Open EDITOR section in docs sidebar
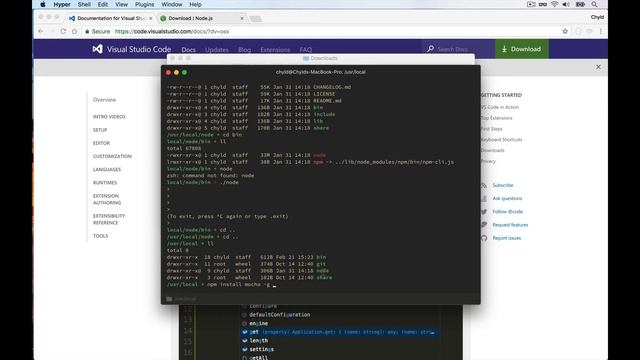 coord(101,143)
